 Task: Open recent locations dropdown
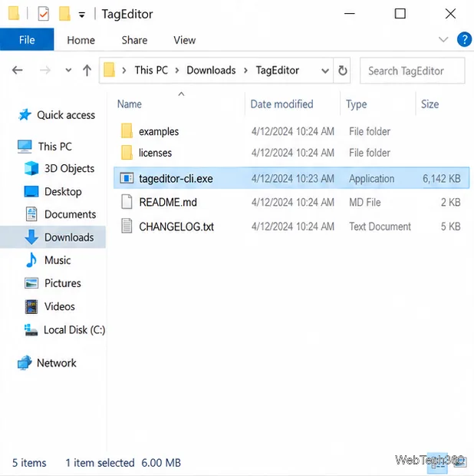[68, 71]
